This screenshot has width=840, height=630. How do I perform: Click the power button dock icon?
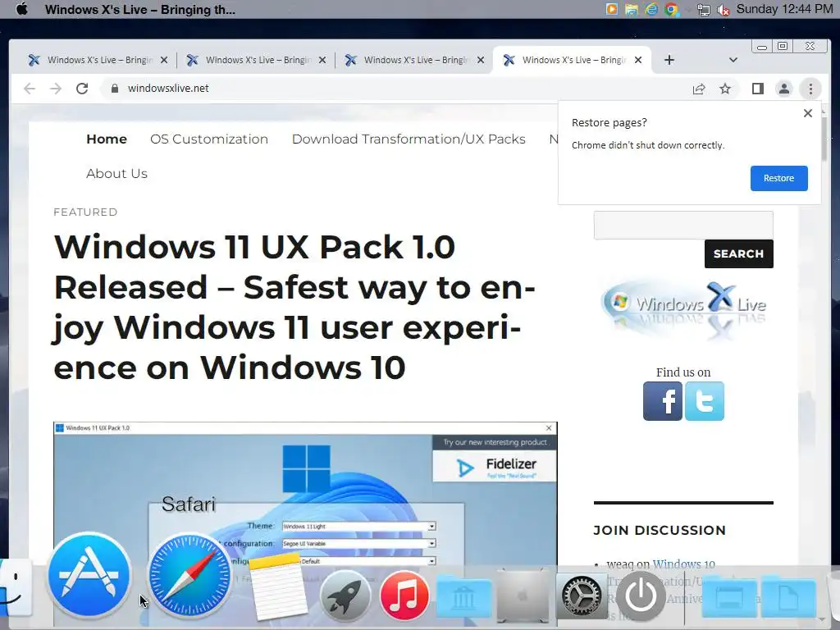pyautogui.click(x=641, y=596)
